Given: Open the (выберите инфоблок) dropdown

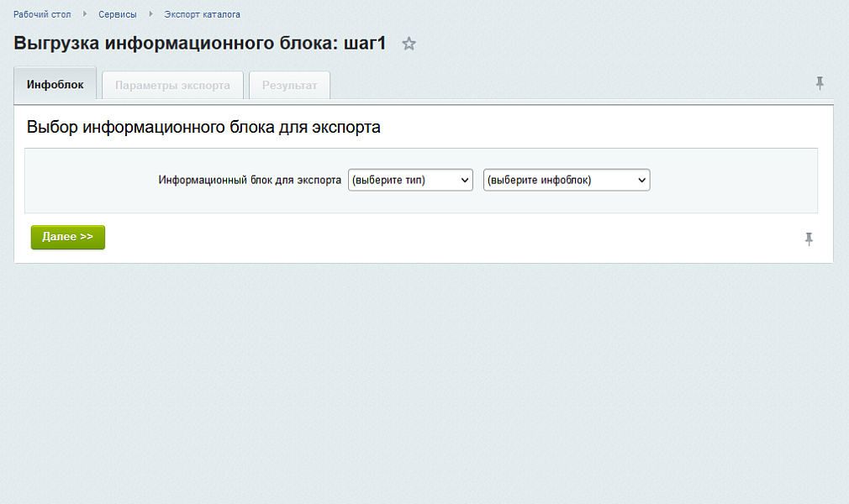Looking at the screenshot, I should pyautogui.click(x=566, y=180).
